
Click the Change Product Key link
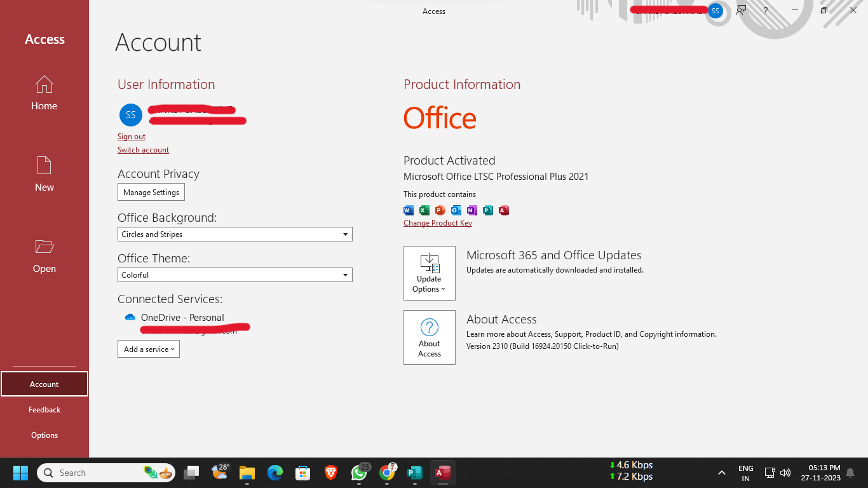pyautogui.click(x=438, y=223)
